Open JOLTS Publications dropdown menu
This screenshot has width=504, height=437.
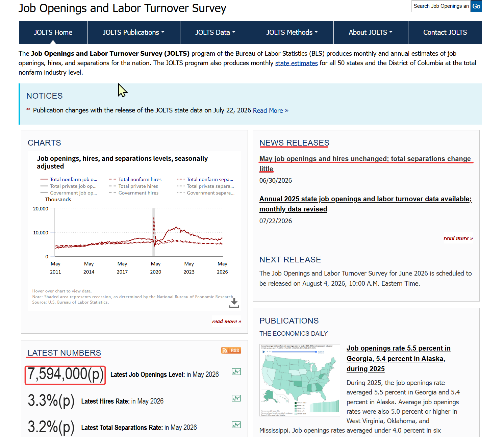(x=134, y=32)
